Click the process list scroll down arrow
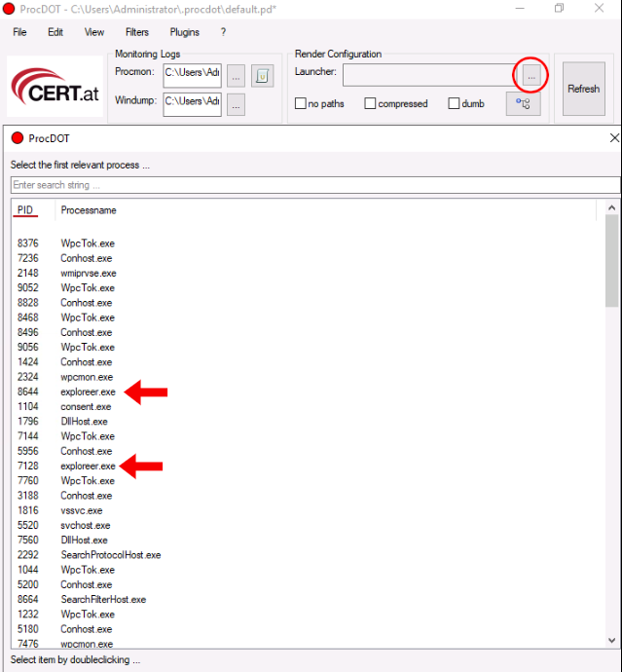Viewport: 622px width, 672px height. pos(611,640)
